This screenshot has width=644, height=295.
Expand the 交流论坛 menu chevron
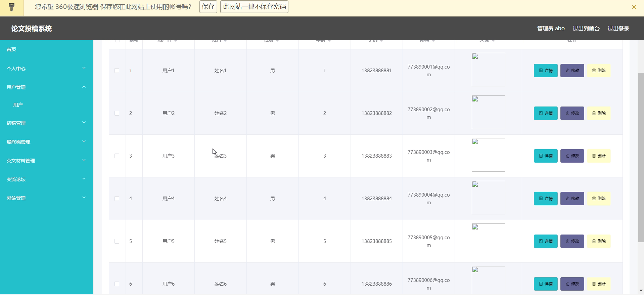pyautogui.click(x=84, y=179)
